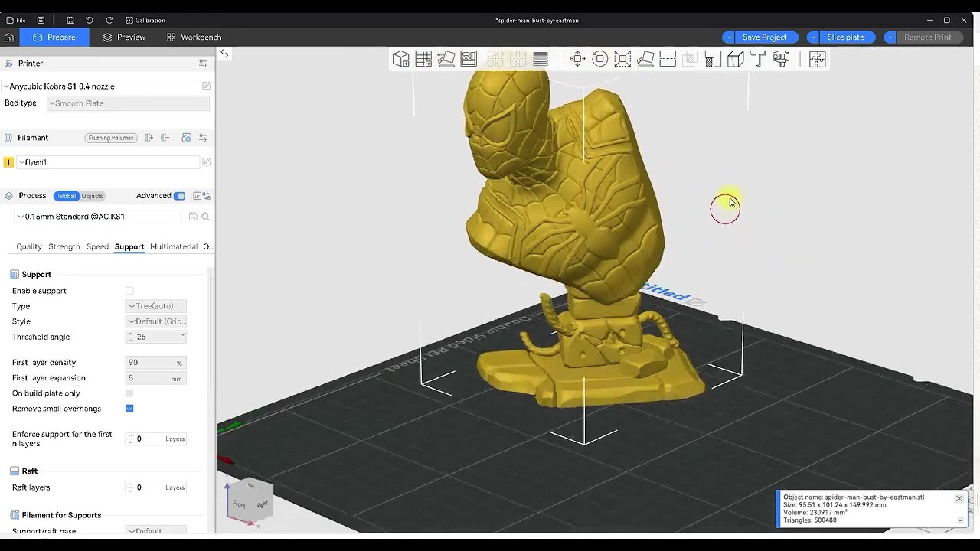Toggle the Advanced mode switch

point(180,196)
